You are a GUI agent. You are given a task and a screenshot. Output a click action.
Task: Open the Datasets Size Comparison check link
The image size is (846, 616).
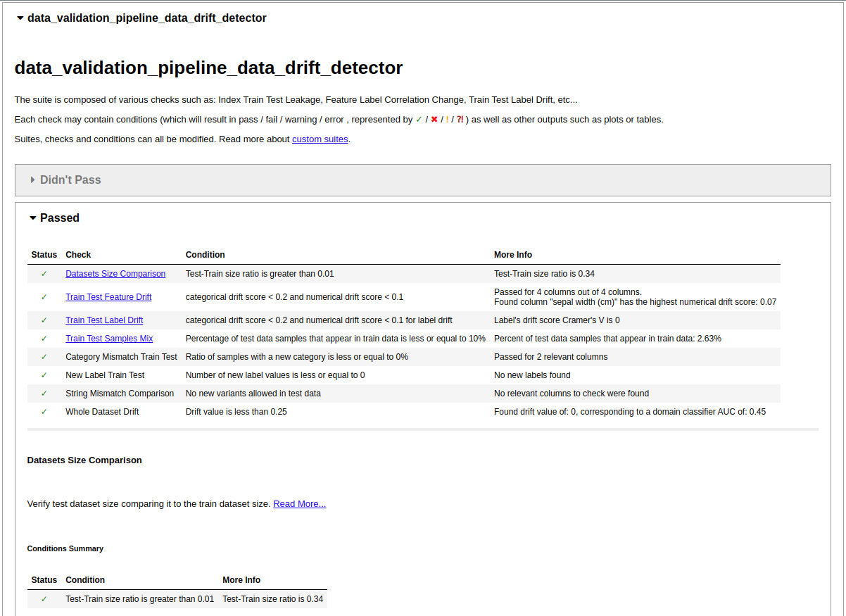115,274
